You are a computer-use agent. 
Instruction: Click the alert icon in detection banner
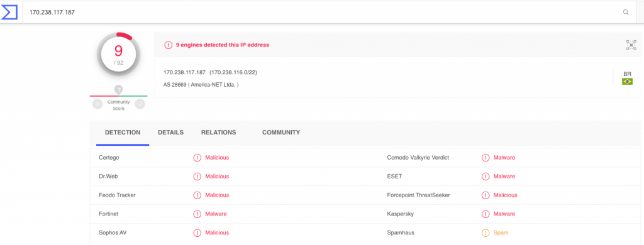point(168,45)
